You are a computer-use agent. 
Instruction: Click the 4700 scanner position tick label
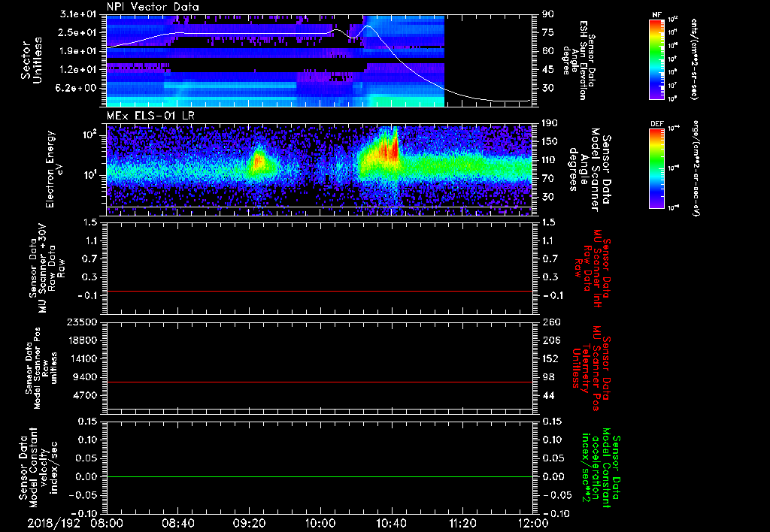[84, 395]
